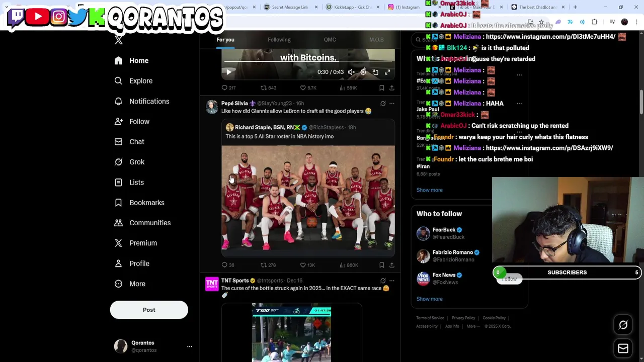This screenshot has width=644, height=362.
Task: Open Explore from the sidebar
Action: 133,80
